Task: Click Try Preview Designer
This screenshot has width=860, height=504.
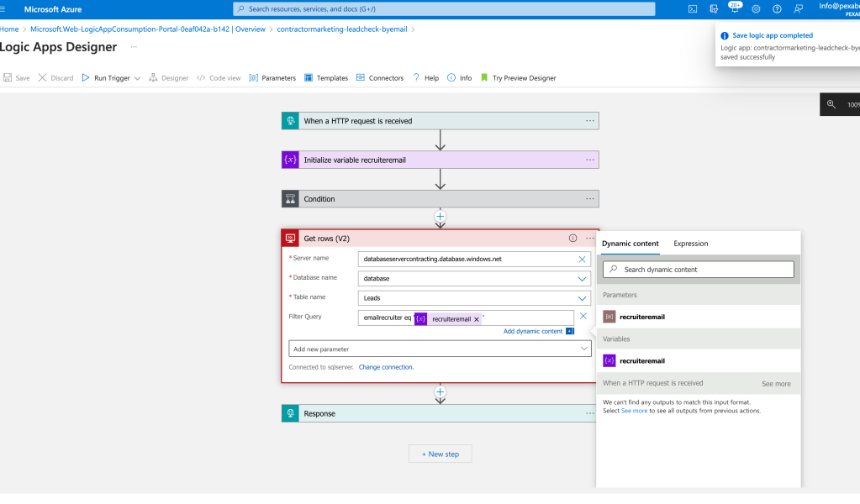Action: [x=519, y=78]
